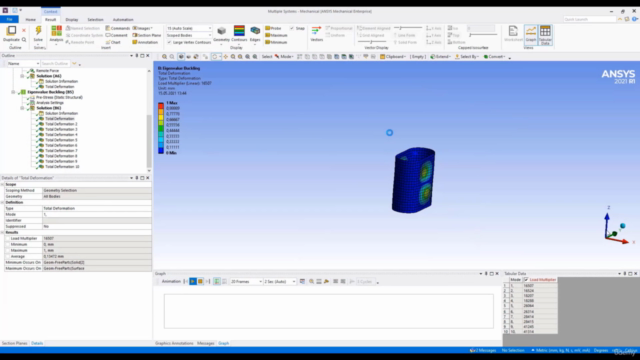Insert a Commands object

pyautogui.click(x=118, y=28)
